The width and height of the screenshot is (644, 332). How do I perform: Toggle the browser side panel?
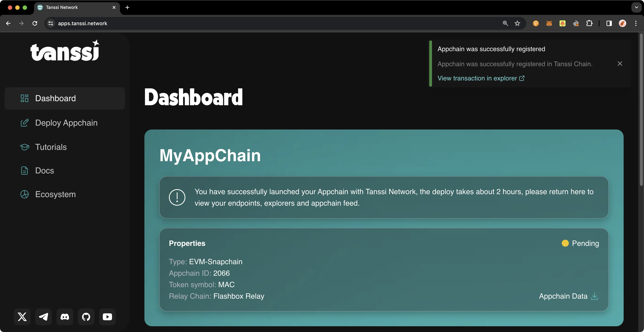point(609,23)
